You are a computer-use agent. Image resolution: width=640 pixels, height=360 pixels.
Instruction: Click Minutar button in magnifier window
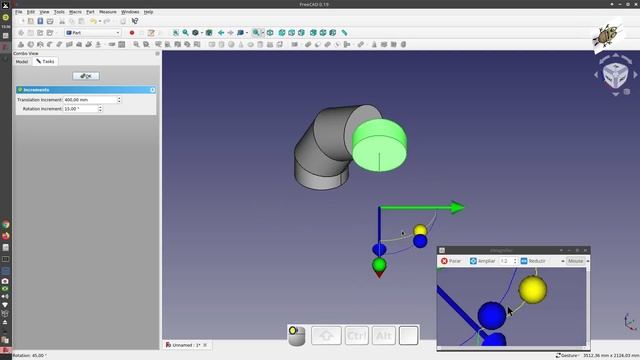click(x=576, y=261)
